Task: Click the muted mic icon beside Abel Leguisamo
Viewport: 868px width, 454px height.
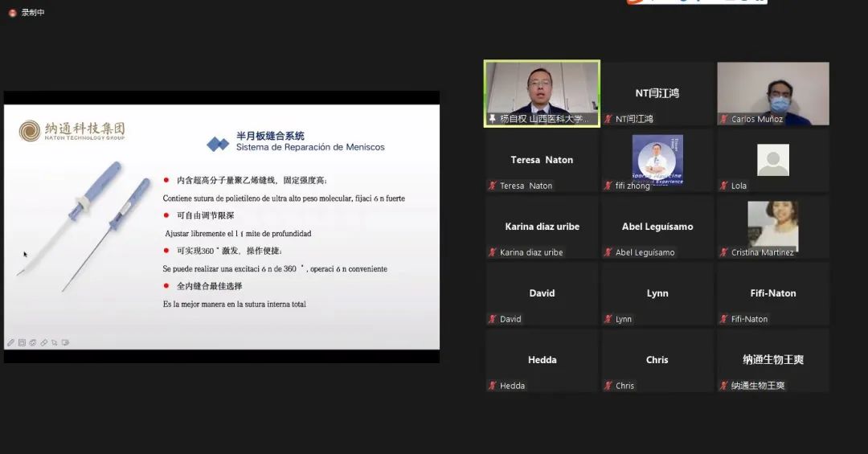Action: tap(608, 252)
